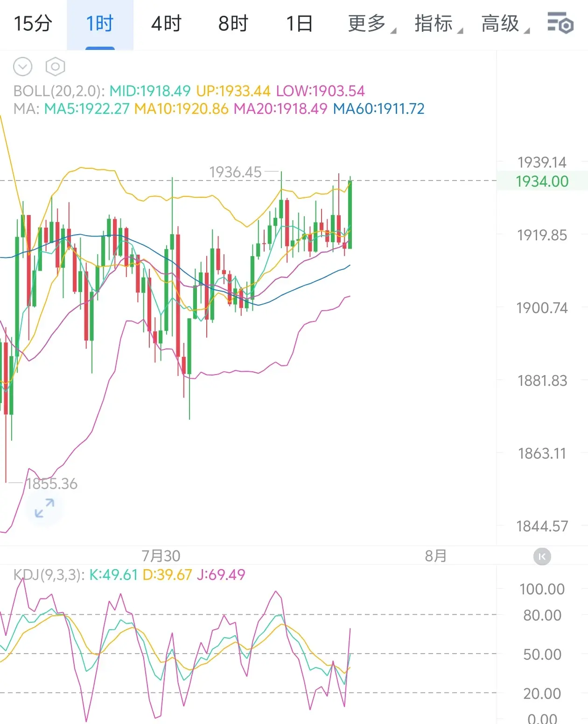Click the KDJ 20.00 scale label
This screenshot has width=588, height=724.
542,694
